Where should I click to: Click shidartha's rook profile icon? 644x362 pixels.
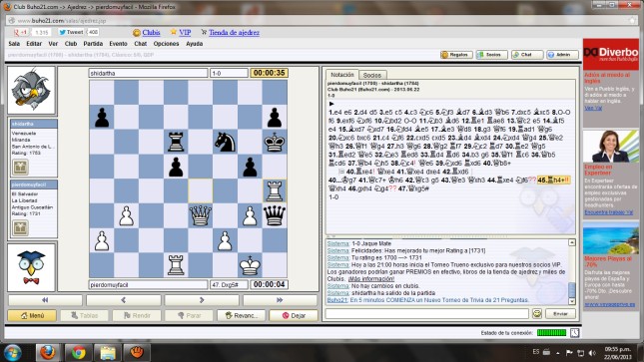pyautogui.click(x=20, y=168)
